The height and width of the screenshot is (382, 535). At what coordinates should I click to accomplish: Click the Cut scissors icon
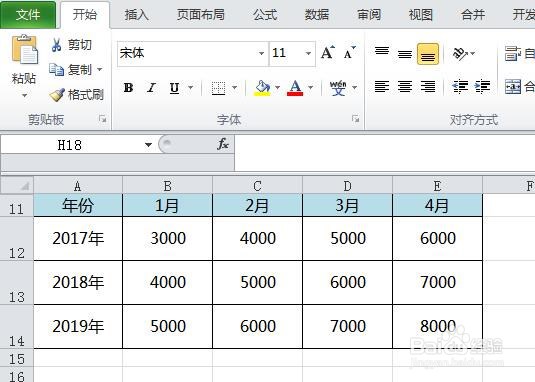tap(56, 45)
